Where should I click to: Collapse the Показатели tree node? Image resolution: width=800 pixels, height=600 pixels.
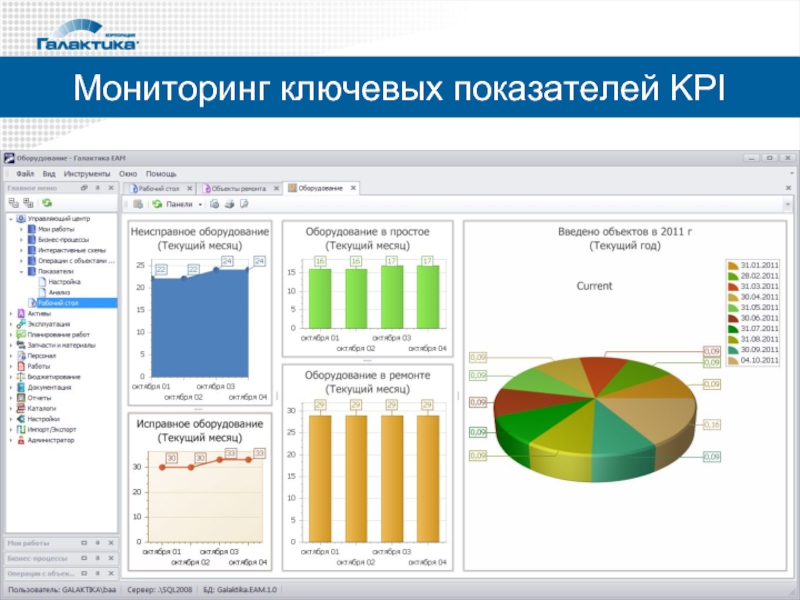21,271
